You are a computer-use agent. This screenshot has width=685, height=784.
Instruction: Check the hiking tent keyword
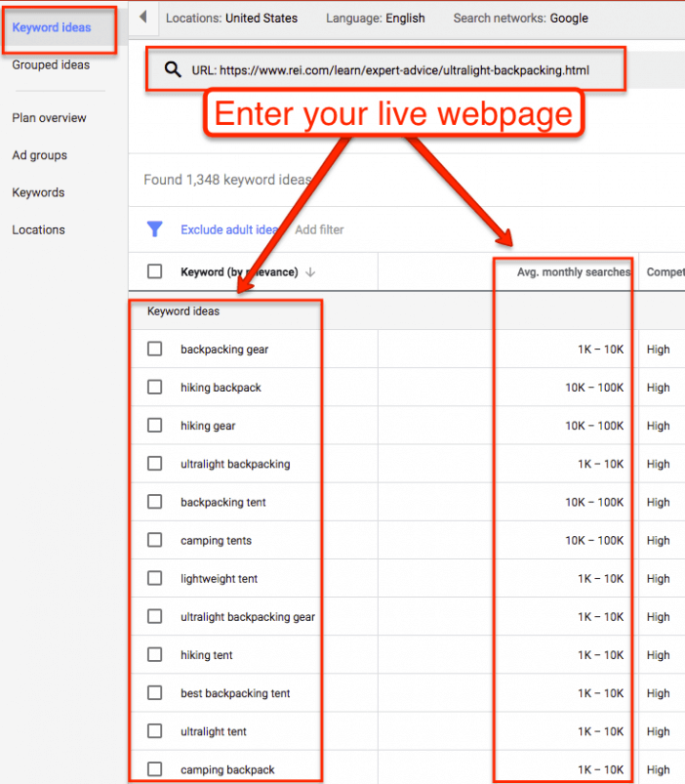tap(155, 654)
